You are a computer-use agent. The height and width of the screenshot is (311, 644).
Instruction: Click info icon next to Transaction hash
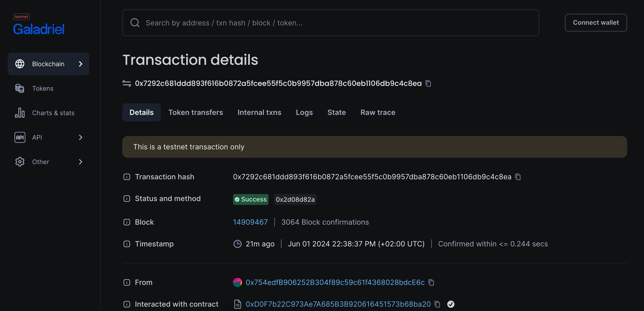[x=127, y=177]
